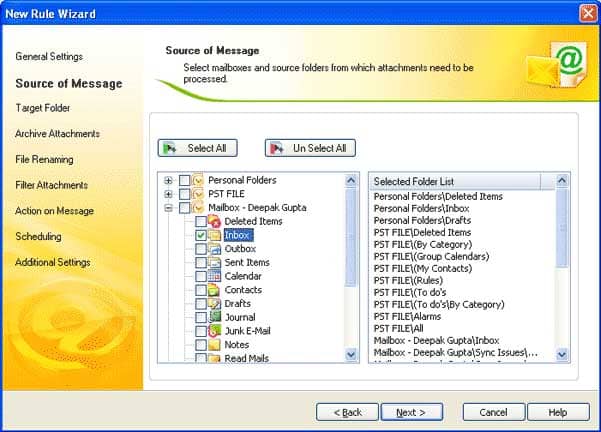Enable the Deleted Items checkbox
601x432 pixels.
[201, 221]
